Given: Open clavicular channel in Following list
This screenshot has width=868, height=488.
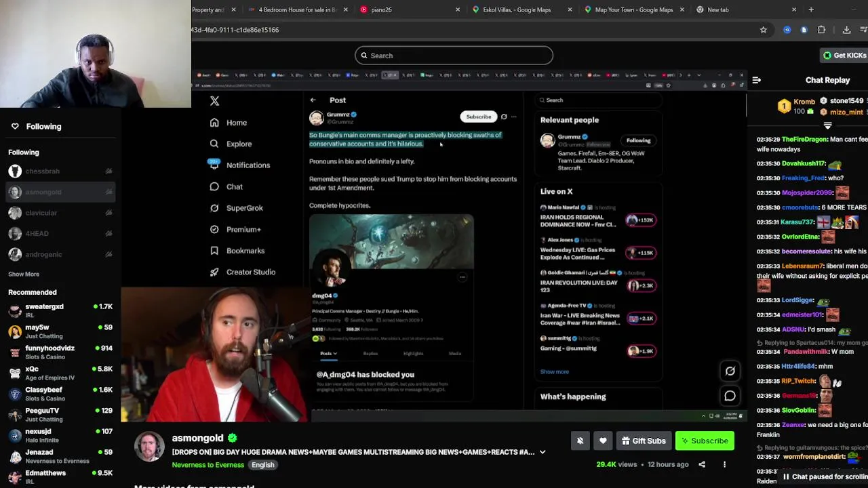Looking at the screenshot, I should tap(60, 213).
